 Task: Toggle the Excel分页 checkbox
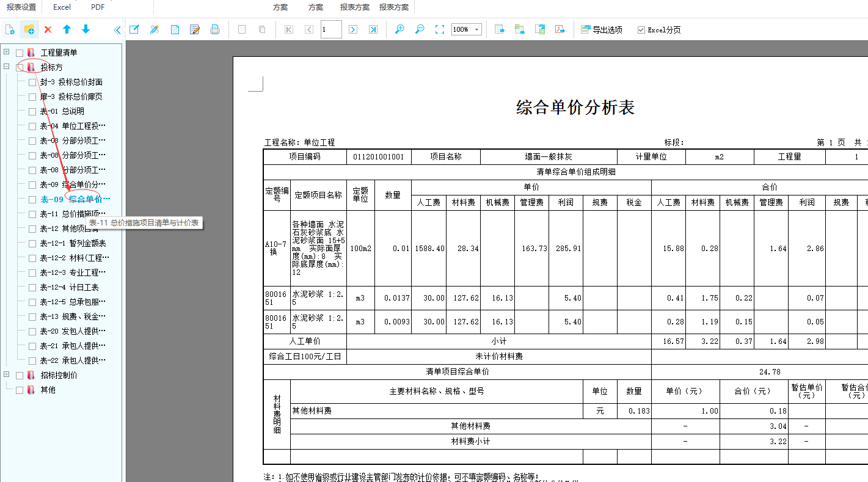[641, 30]
